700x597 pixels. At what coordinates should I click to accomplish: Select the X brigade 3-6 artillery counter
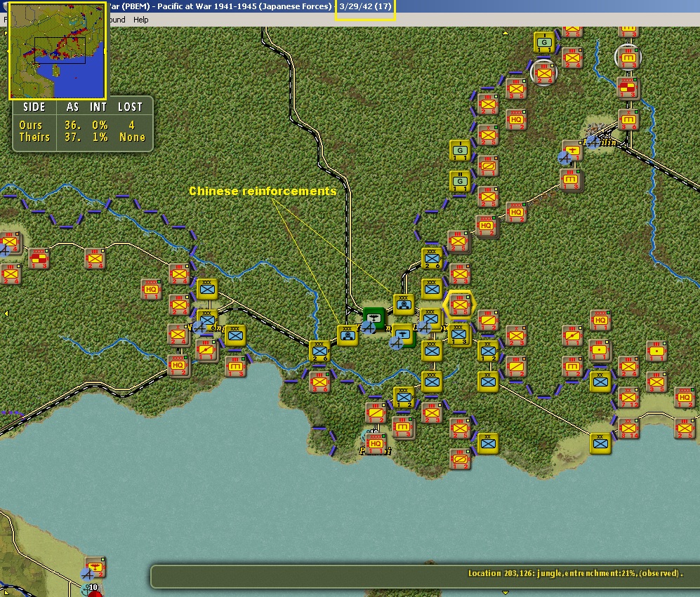pyautogui.click(x=628, y=119)
